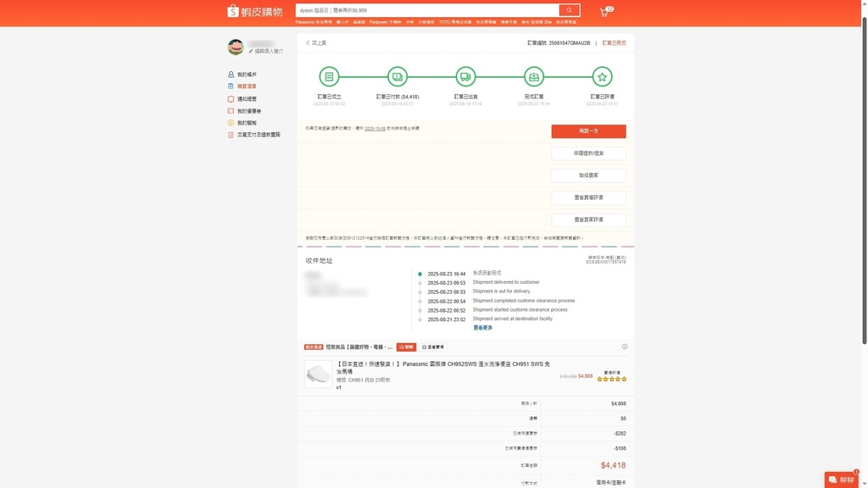Go back with the 回上頁 link
This screenshot has width=868, height=488.
point(316,42)
